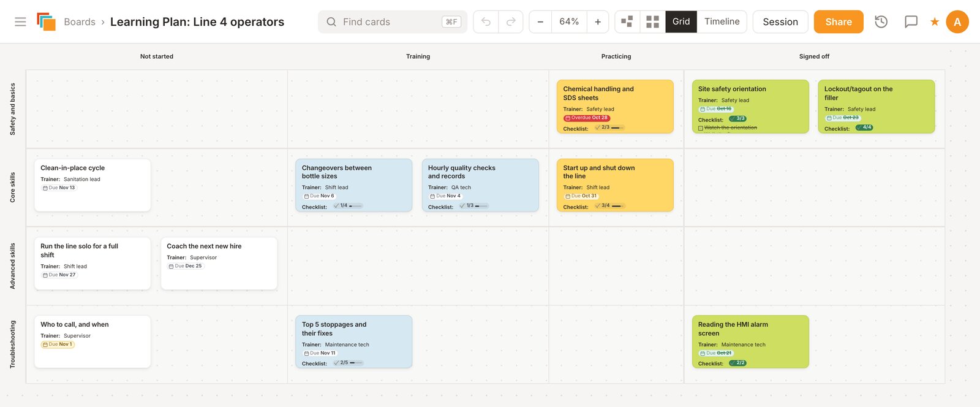Image resolution: width=980 pixels, height=407 pixels.
Task: Click the Due Nov 11 date badge
Action: coord(320,353)
